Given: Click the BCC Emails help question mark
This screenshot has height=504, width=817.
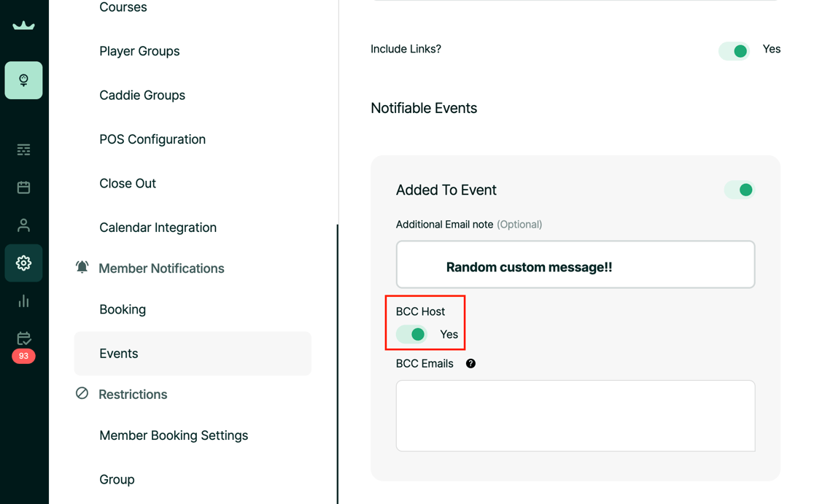Looking at the screenshot, I should click(471, 363).
